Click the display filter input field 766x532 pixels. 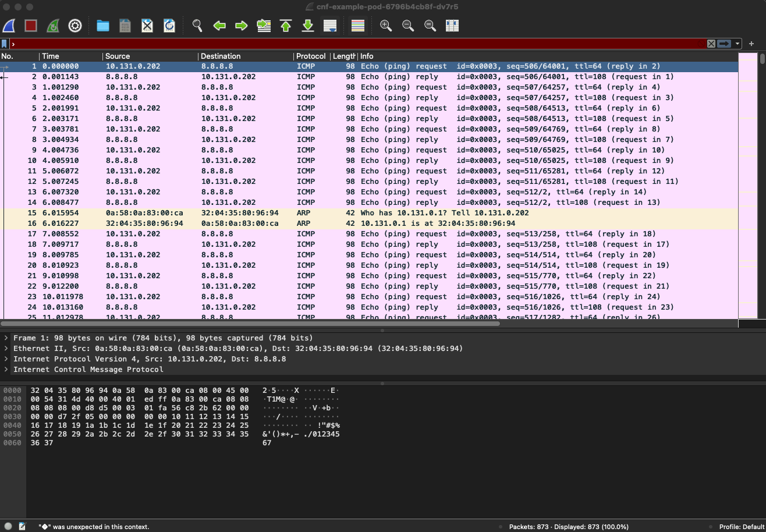pos(357,44)
